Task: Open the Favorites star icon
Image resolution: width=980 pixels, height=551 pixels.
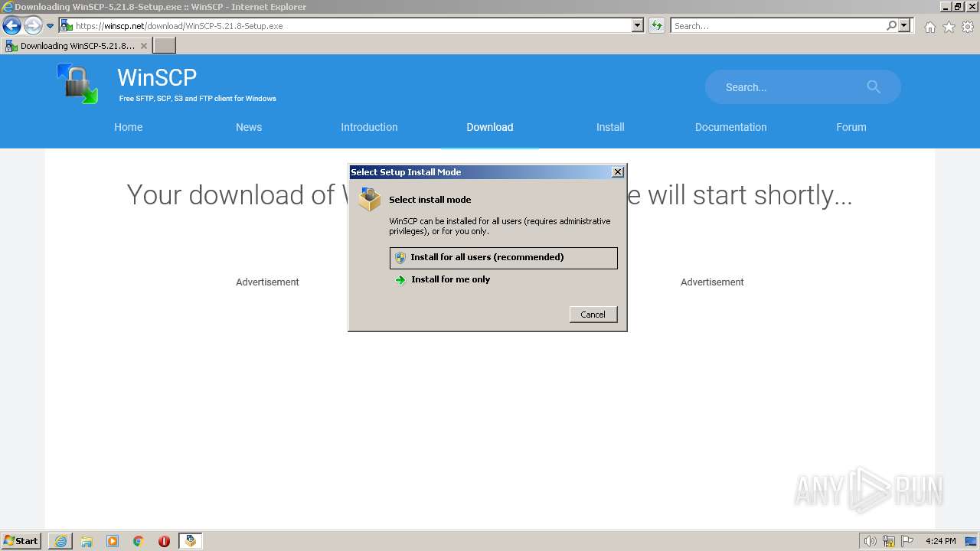Action: [949, 27]
